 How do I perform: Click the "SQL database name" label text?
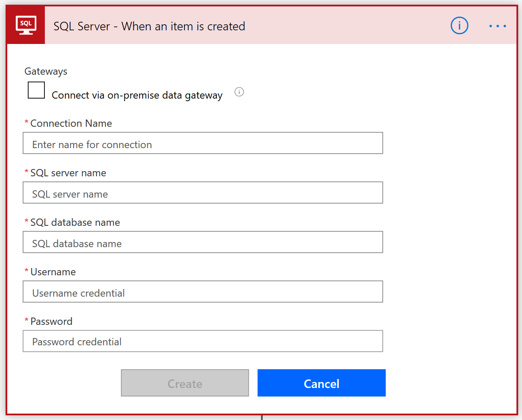pyautogui.click(x=75, y=222)
